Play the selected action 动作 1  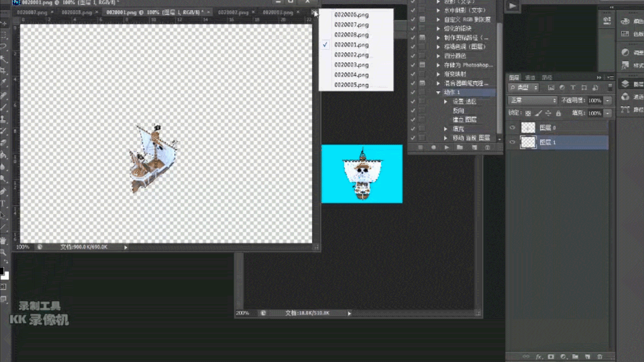(447, 147)
